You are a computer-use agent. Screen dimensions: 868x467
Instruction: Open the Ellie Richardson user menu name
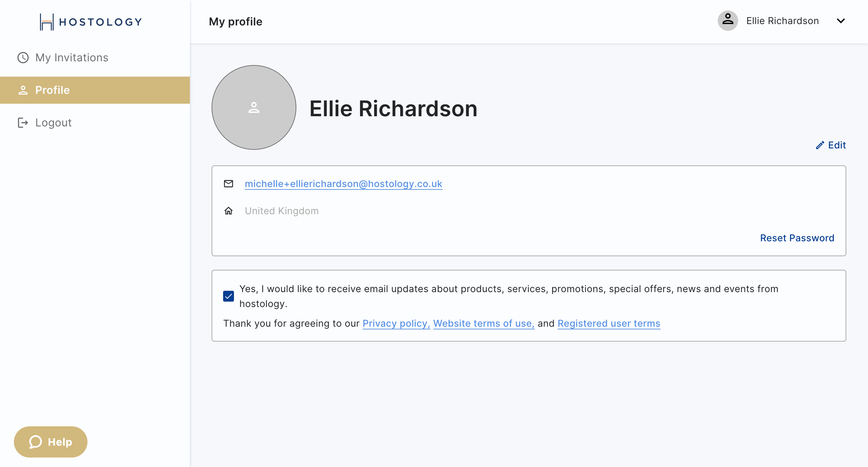pyautogui.click(x=783, y=21)
